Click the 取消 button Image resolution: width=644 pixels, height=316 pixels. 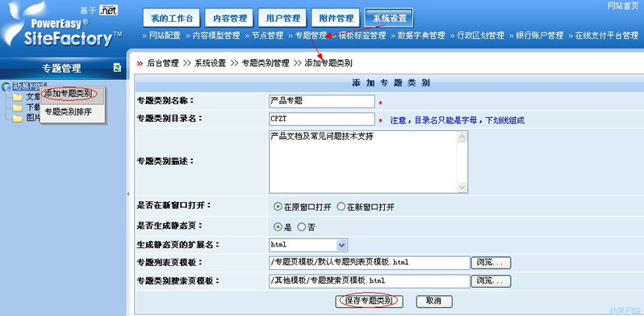tap(434, 301)
